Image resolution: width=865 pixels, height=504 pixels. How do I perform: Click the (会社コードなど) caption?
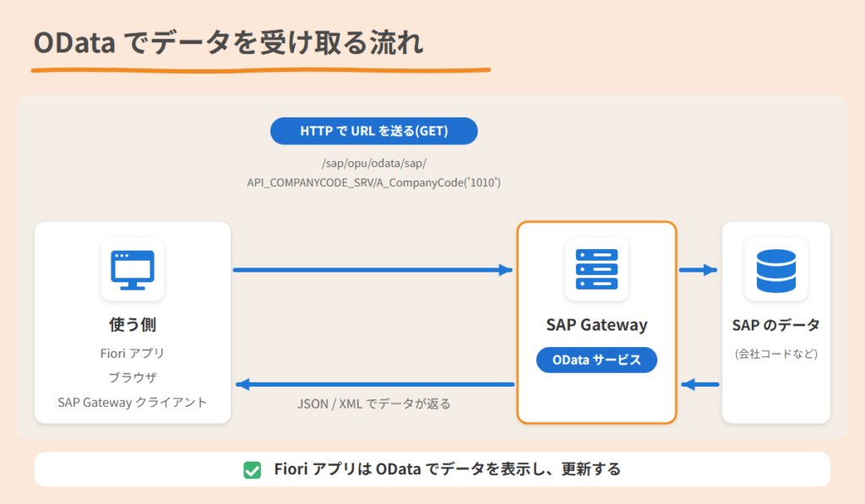click(x=775, y=354)
